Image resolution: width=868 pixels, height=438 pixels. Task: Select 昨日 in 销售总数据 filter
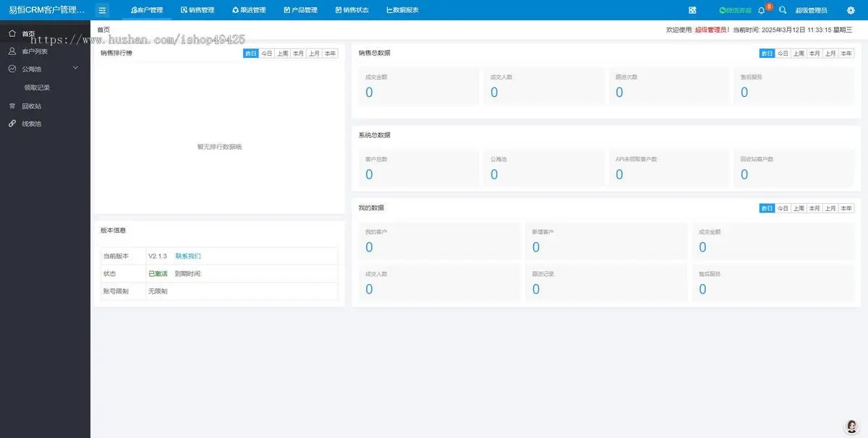coord(767,53)
